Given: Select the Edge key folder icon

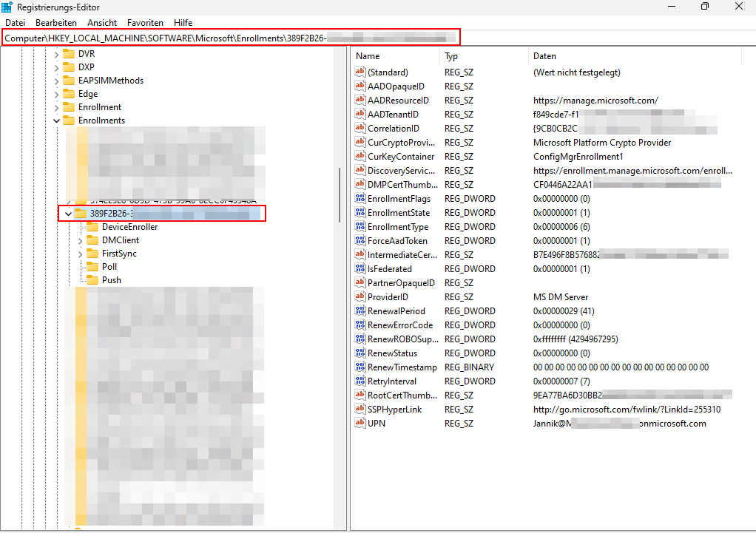Looking at the screenshot, I should click(69, 94).
